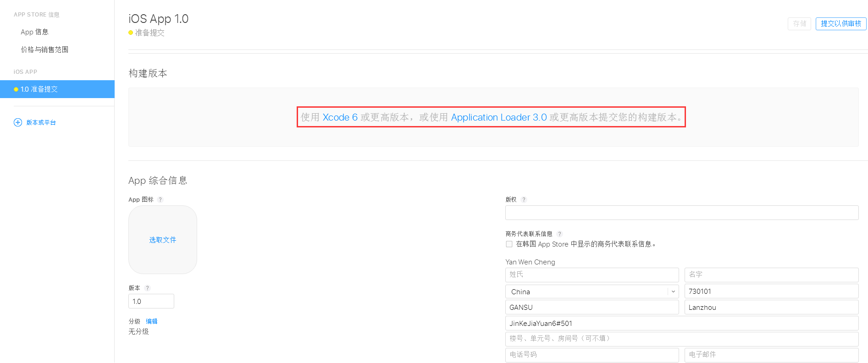This screenshot has width=868, height=363.
Task: Select 1.0 准备提交 sidebar item
Action: (x=57, y=89)
